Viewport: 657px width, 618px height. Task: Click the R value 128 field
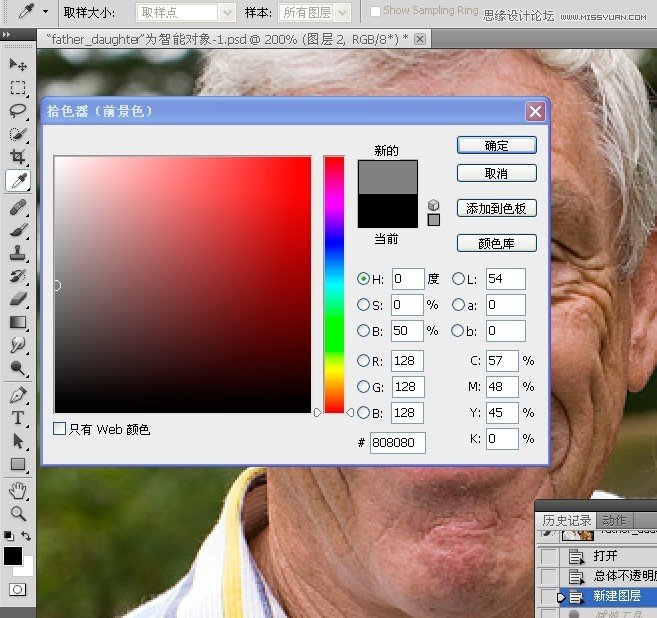[x=407, y=360]
